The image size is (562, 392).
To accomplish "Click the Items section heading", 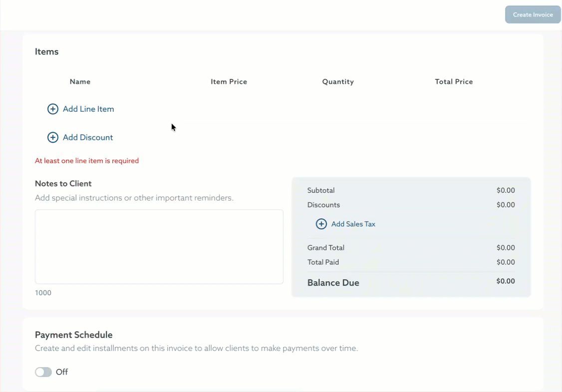I will point(46,51).
